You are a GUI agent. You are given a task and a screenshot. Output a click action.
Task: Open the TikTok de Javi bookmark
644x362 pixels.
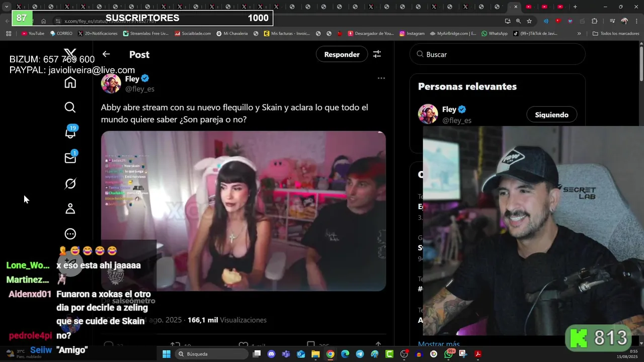pyautogui.click(x=535, y=33)
